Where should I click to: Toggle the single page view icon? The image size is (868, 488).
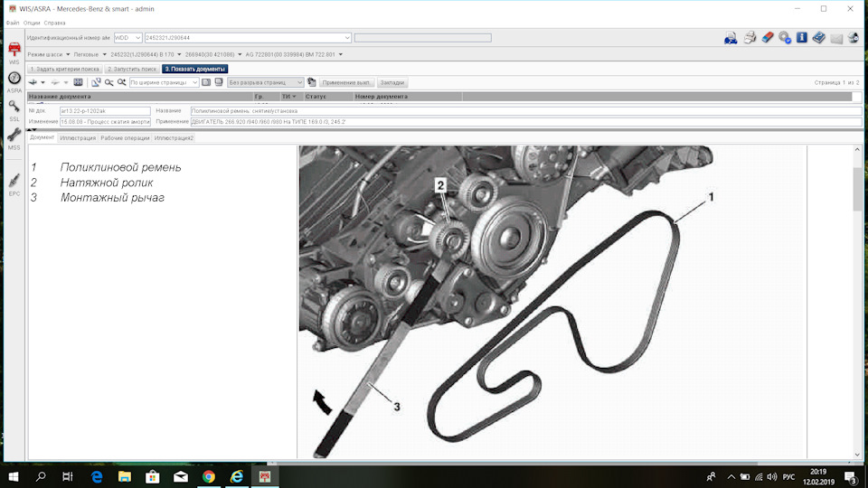206,82
